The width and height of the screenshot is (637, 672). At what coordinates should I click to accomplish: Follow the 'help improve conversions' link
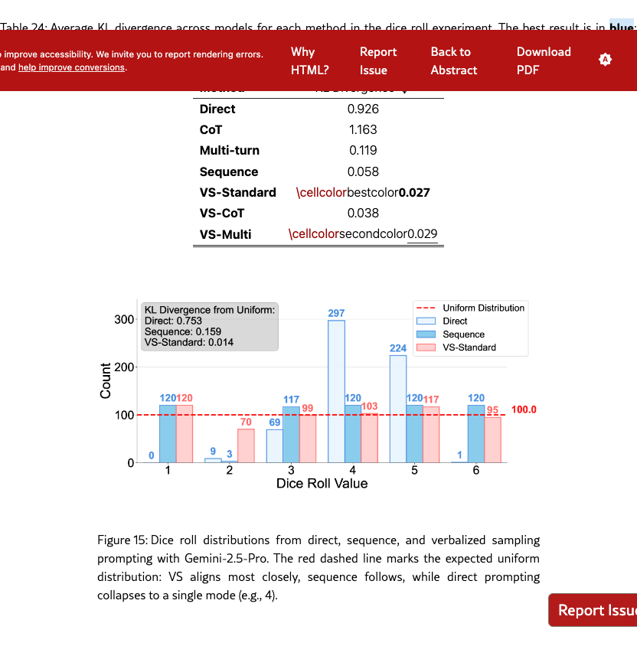pyautogui.click(x=71, y=67)
